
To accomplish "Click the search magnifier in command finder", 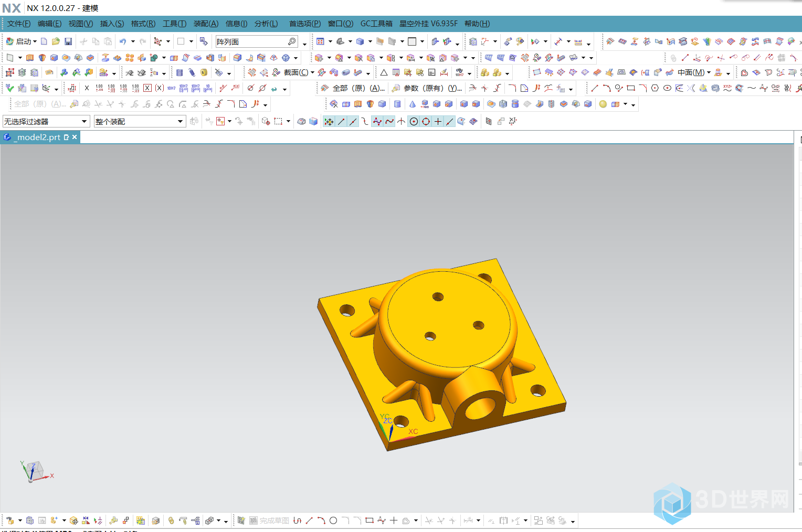I will point(292,41).
